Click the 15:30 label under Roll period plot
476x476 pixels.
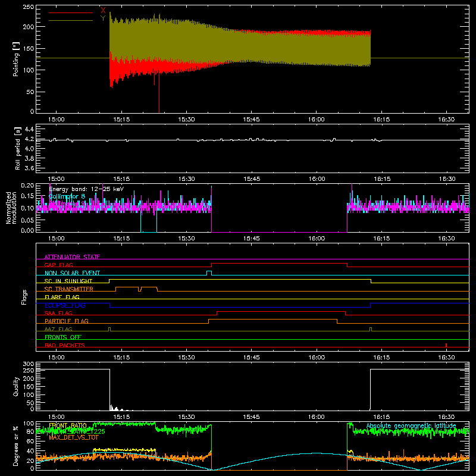click(186, 179)
